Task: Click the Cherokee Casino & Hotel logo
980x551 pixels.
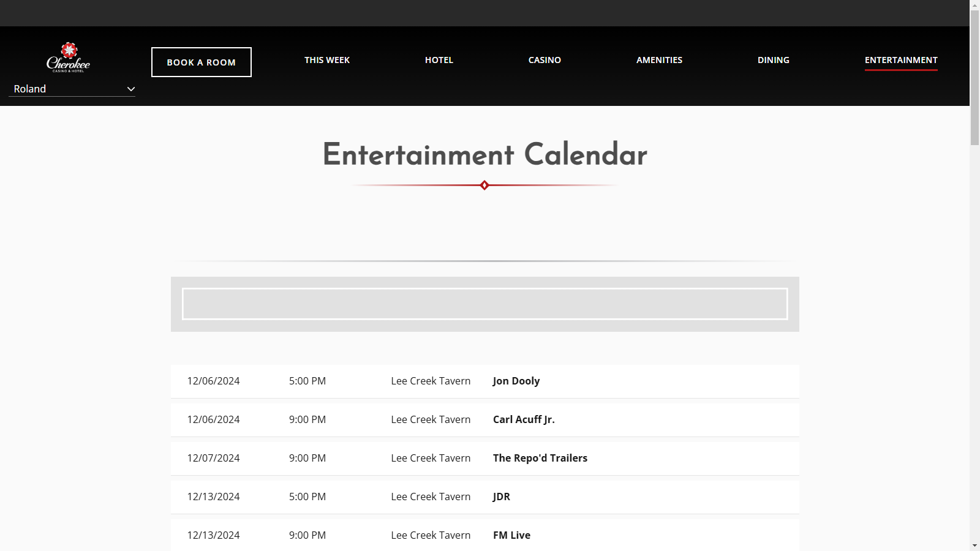Action: pos(69,58)
